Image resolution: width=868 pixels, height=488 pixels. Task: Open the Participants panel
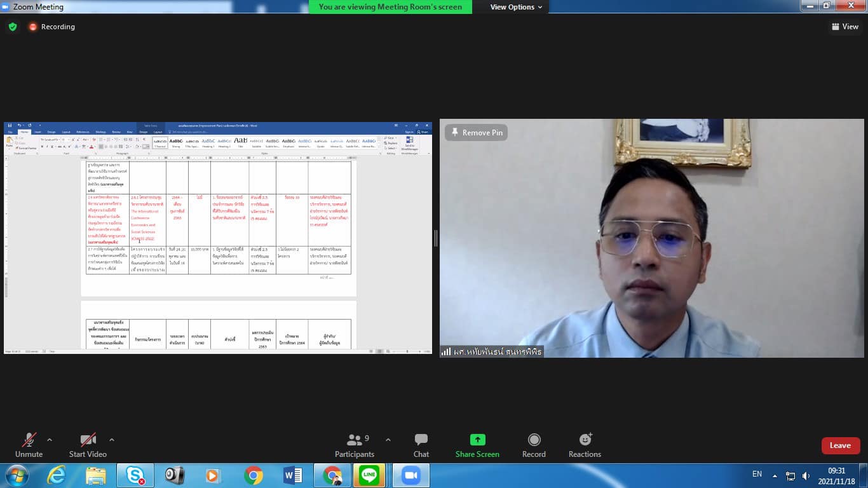355,440
